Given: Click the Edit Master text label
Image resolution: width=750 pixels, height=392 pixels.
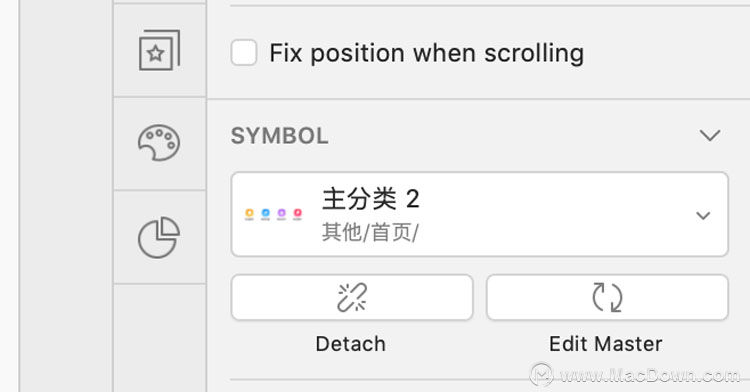Looking at the screenshot, I should [606, 344].
